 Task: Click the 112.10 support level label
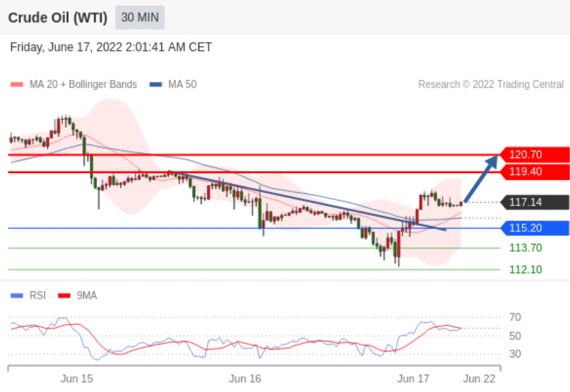pyautogui.click(x=526, y=270)
